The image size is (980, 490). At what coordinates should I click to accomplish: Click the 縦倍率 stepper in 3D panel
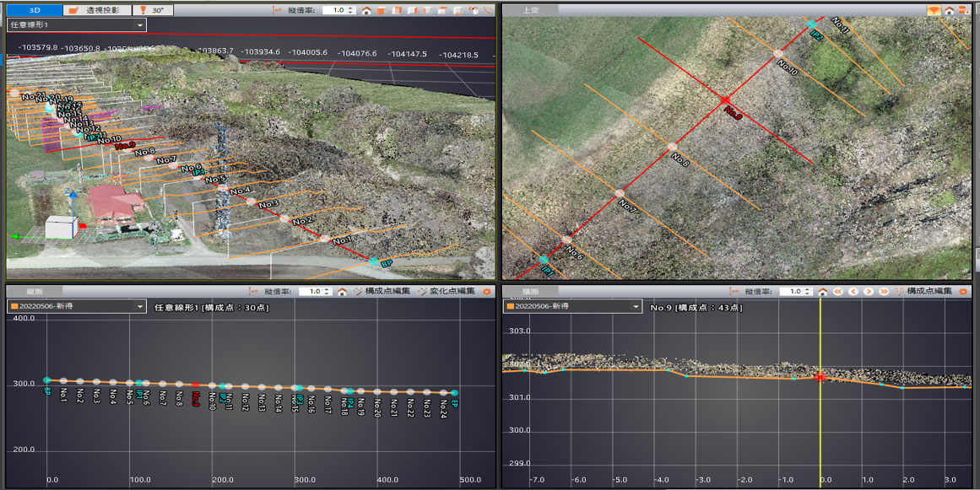click(349, 10)
